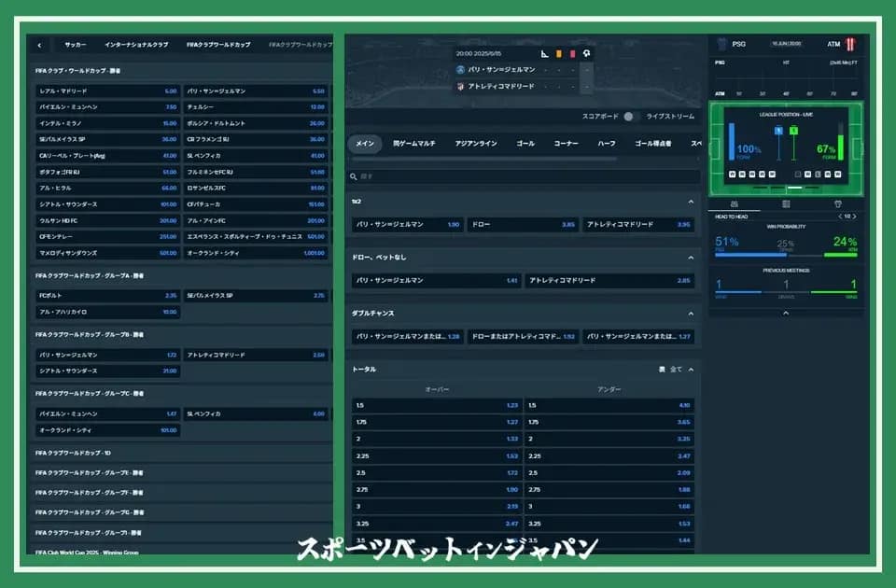Click the third pitch widget slide indicator
The height and width of the screenshot is (588, 896).
coord(794,188)
